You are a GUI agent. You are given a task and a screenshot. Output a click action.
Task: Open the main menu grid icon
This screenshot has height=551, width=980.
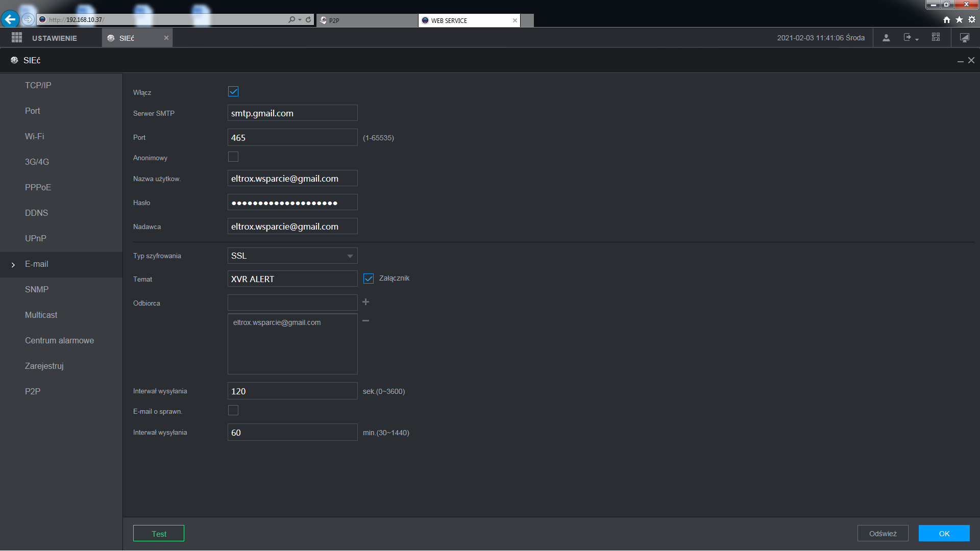[x=17, y=38]
